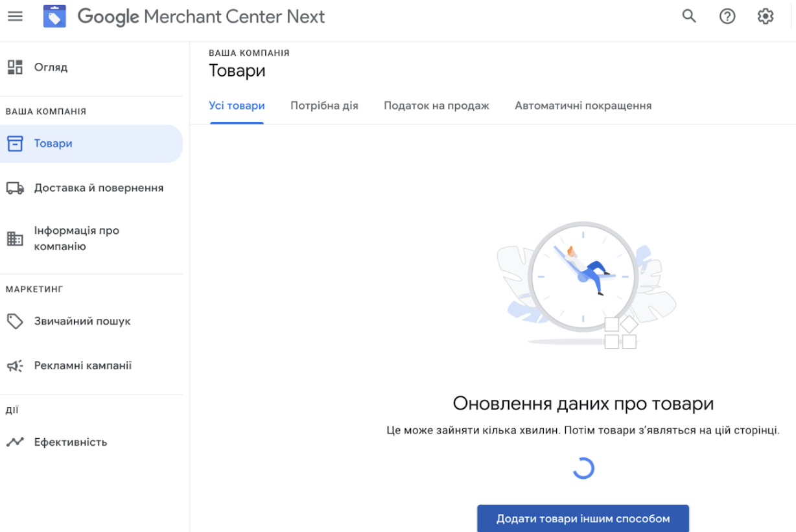Screen dimensions: 796x532
Task: Open Рекламні кампанії megaphone icon
Action: pos(16,365)
